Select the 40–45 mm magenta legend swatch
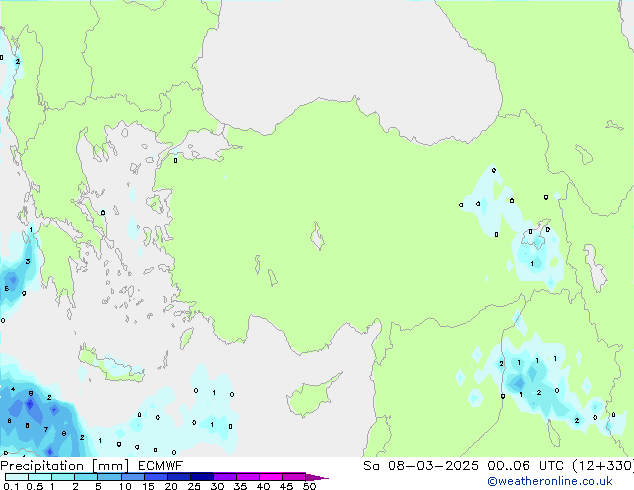 pos(271,477)
